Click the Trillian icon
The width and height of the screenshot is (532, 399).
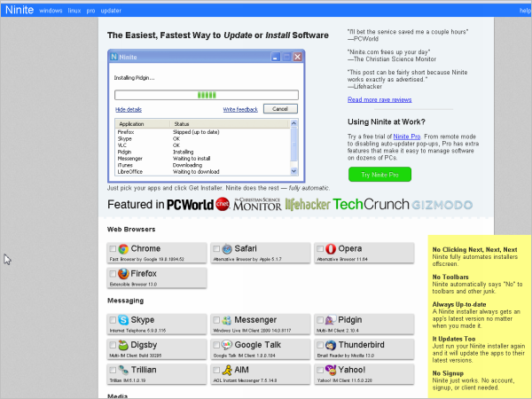coord(123,370)
